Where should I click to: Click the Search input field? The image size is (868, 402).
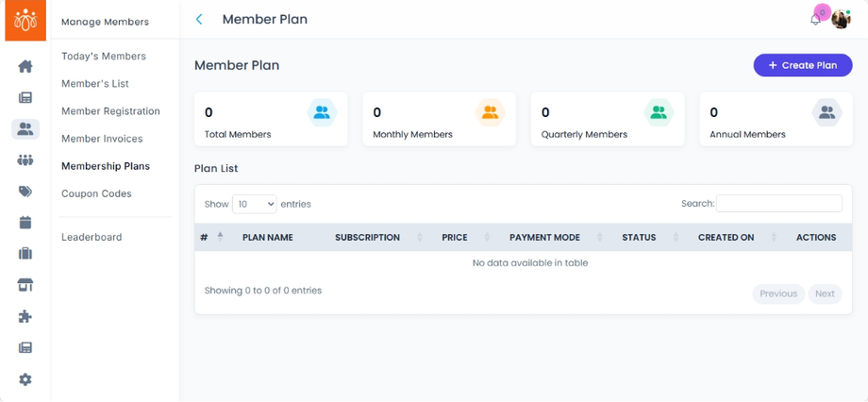778,204
